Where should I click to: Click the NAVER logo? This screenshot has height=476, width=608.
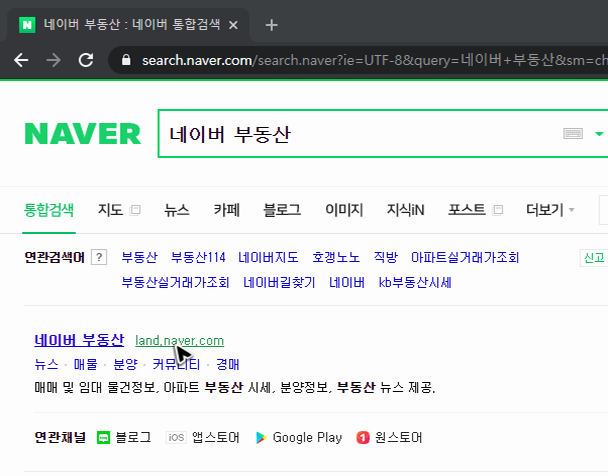[x=83, y=134]
